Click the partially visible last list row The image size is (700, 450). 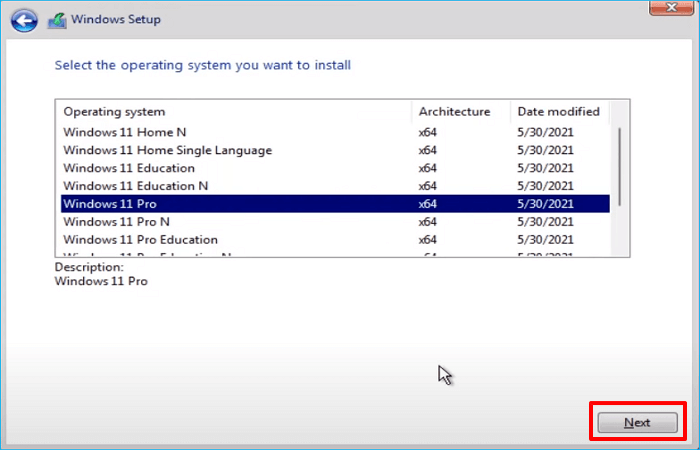click(150, 256)
